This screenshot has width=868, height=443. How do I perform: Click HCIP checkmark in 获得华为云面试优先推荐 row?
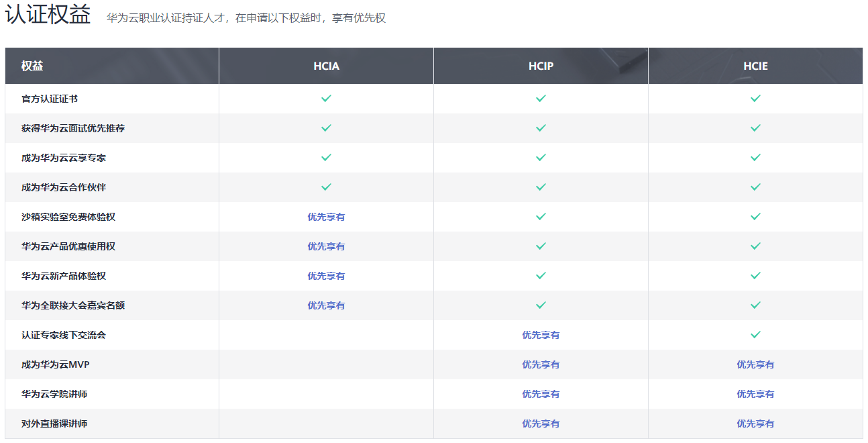tap(541, 128)
